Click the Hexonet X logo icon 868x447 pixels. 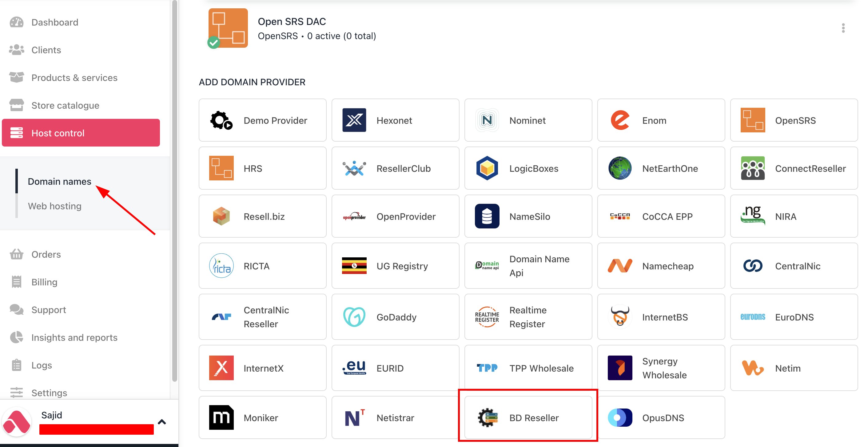pyautogui.click(x=354, y=120)
